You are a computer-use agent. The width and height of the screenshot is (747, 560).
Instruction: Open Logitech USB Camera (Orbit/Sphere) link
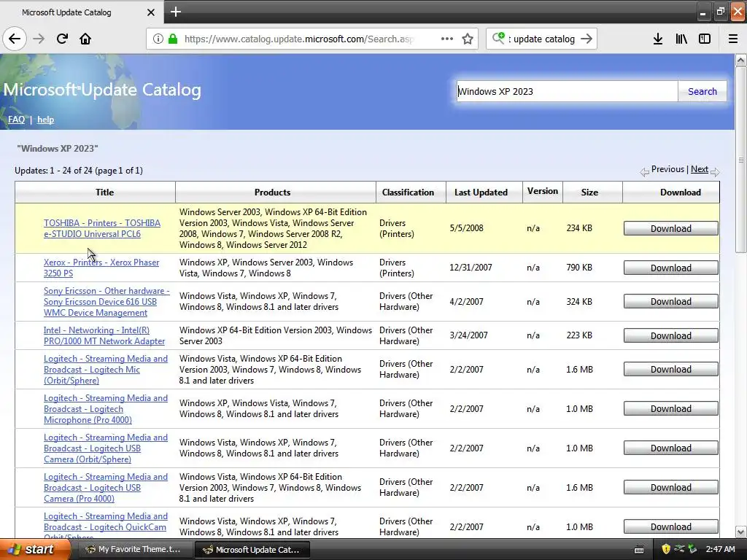click(105, 448)
